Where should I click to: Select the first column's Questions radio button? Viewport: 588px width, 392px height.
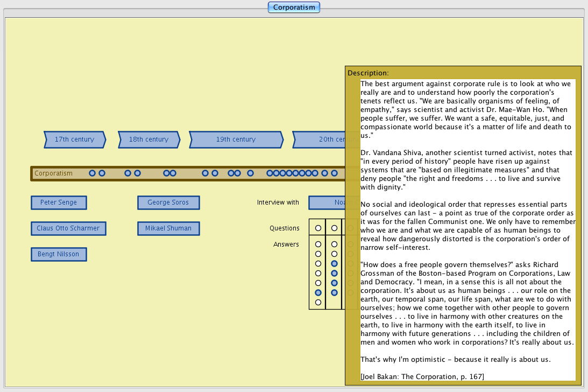pos(318,228)
